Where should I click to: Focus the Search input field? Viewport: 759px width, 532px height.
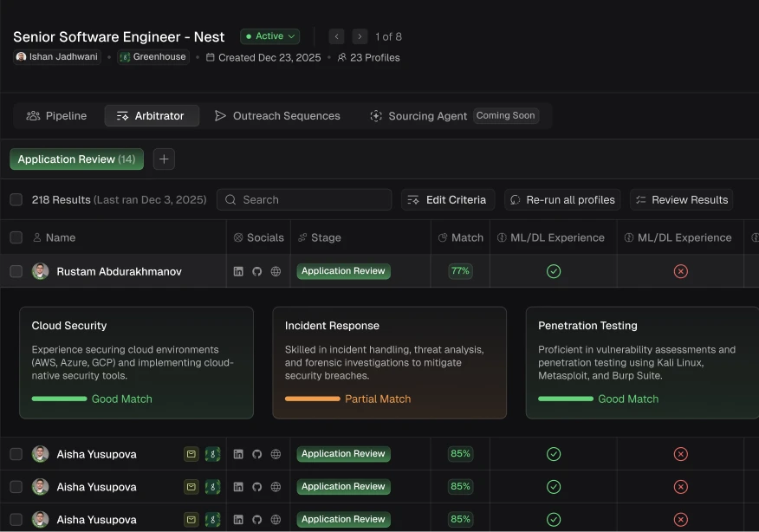(x=304, y=199)
